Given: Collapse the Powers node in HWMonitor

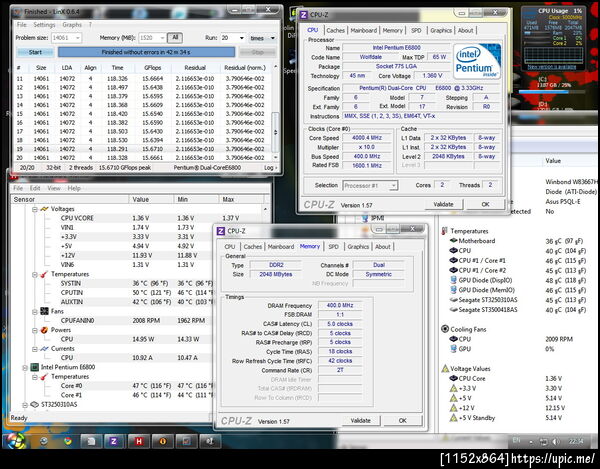Looking at the screenshot, I should tap(34, 330).
